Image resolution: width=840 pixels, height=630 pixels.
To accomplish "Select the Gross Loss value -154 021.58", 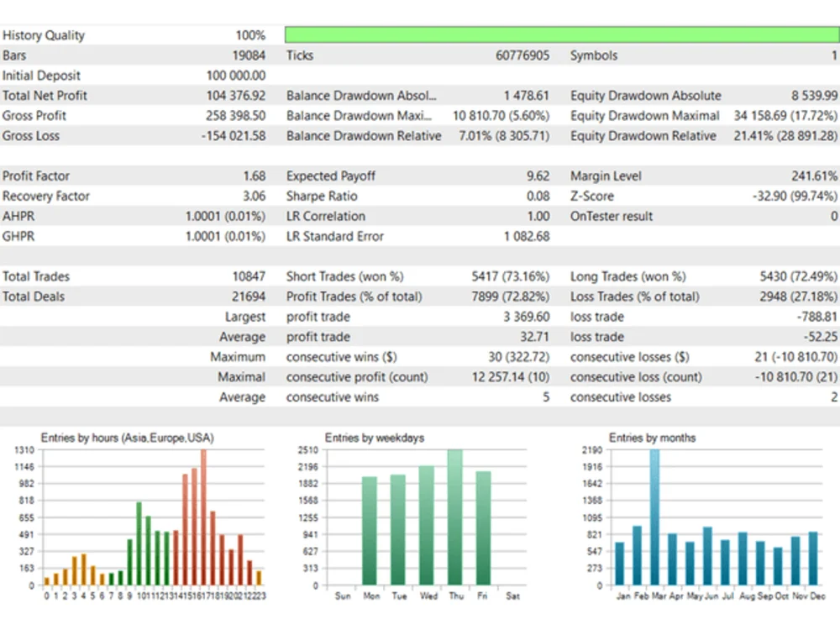I will [234, 135].
